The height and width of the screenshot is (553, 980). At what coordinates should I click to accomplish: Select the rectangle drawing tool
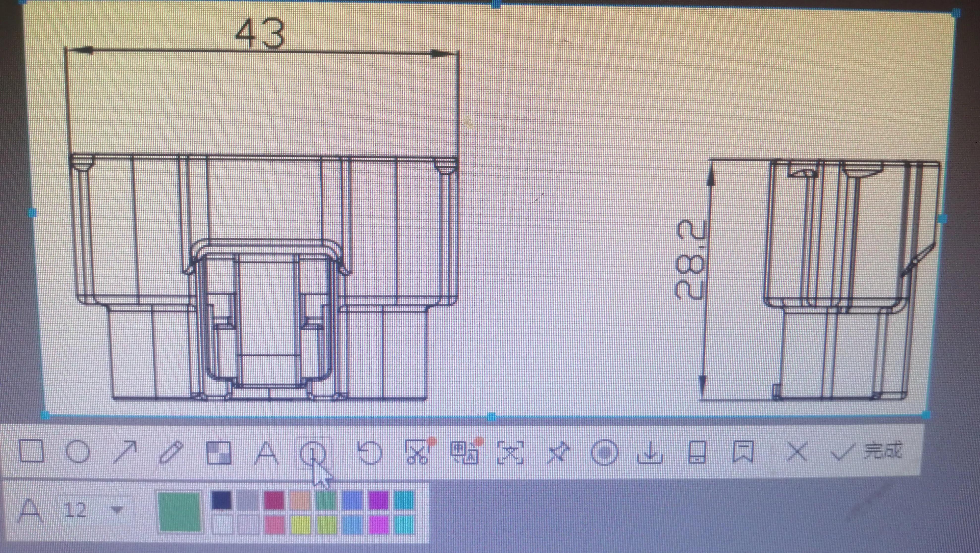click(31, 451)
